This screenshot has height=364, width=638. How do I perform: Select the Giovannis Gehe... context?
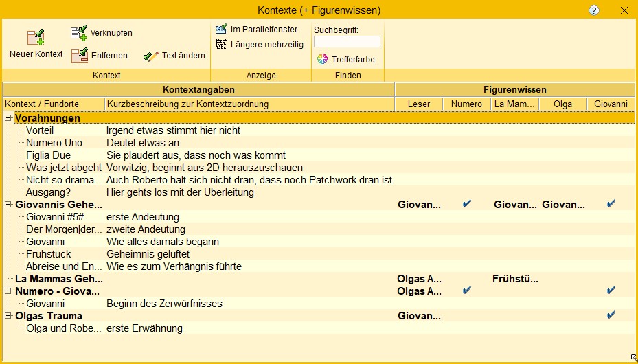click(x=58, y=205)
